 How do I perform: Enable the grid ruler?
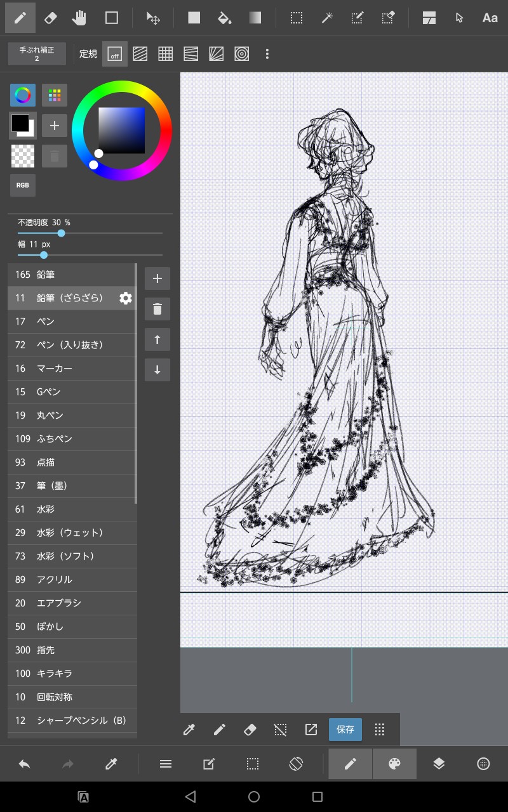tap(166, 54)
